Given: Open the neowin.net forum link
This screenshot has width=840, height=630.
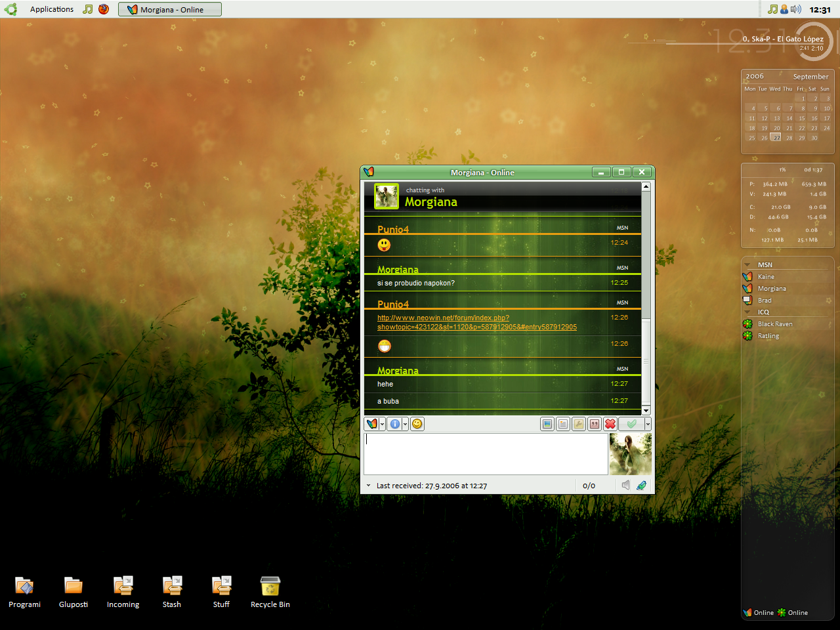Looking at the screenshot, I should tap(443, 318).
